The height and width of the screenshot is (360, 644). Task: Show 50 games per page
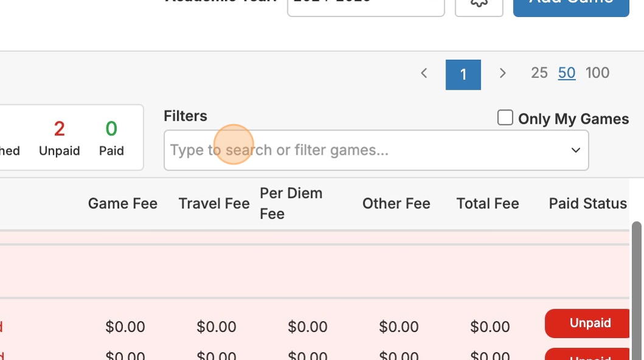point(567,73)
